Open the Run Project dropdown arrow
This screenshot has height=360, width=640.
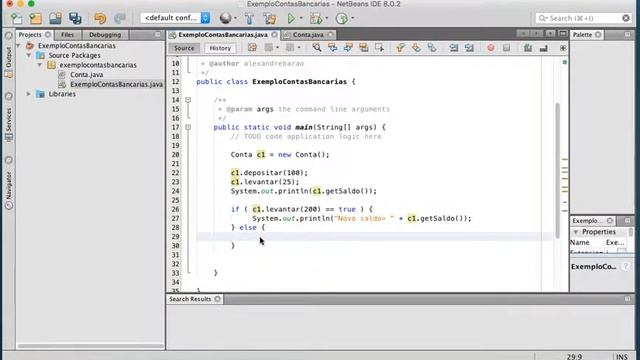coord(301,18)
